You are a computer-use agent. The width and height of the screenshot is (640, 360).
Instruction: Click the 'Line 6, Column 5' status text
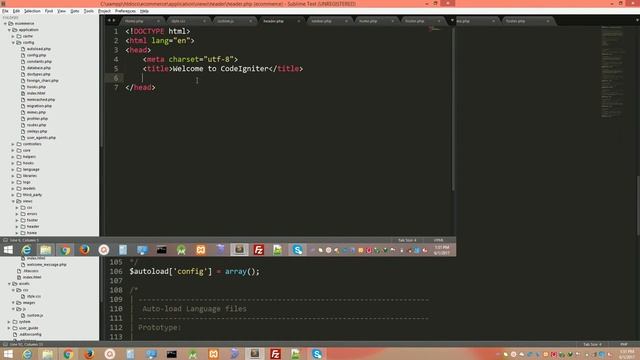point(24,240)
